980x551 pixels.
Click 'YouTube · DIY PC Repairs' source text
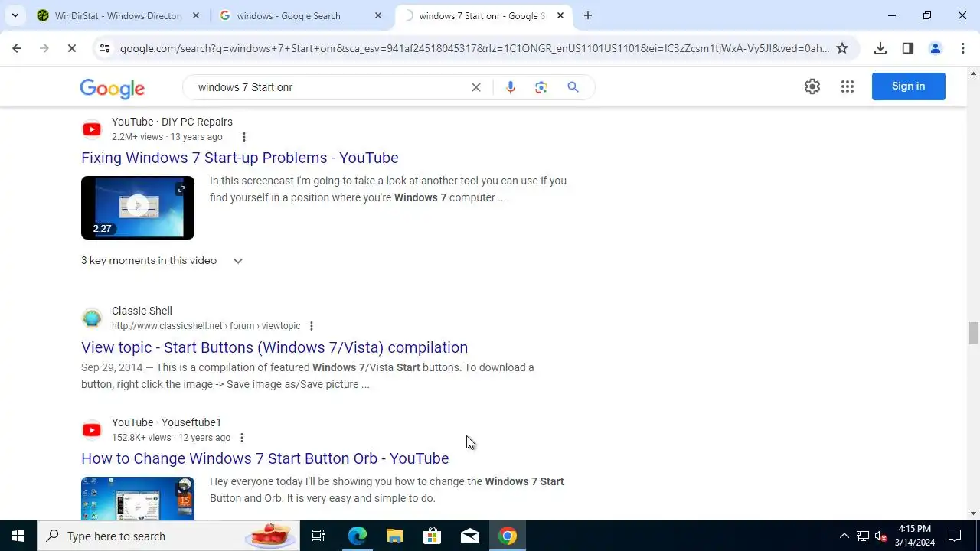point(172,122)
